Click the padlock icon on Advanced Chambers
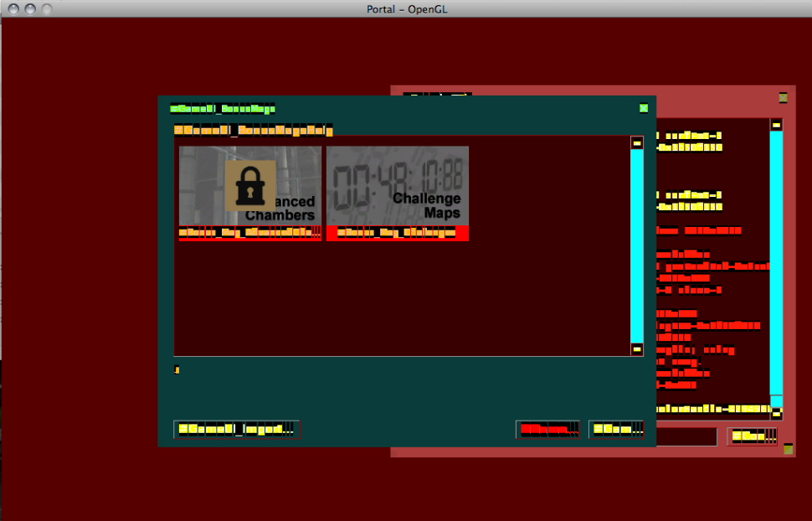 [250, 186]
